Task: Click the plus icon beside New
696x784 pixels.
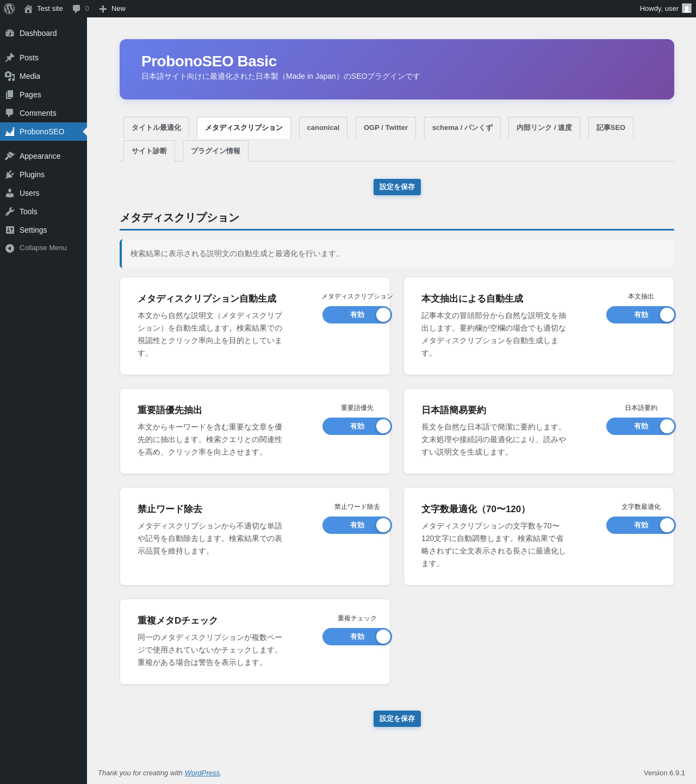Action: coord(103,9)
